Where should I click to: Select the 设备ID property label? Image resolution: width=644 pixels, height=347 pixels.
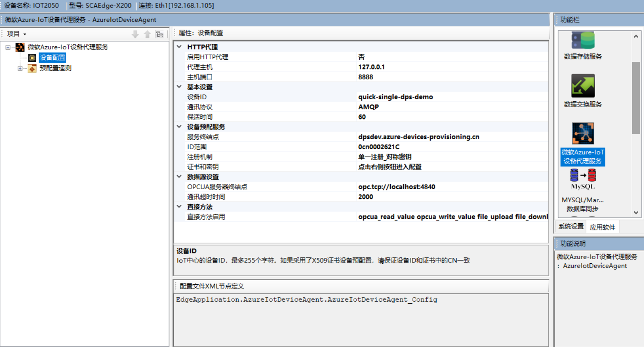pos(197,97)
